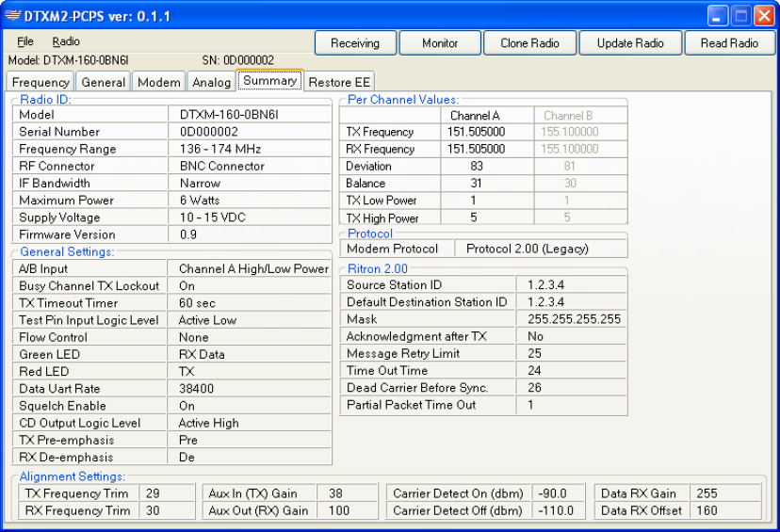Click the Protocol 2.00 (Legacy) value

point(528,250)
